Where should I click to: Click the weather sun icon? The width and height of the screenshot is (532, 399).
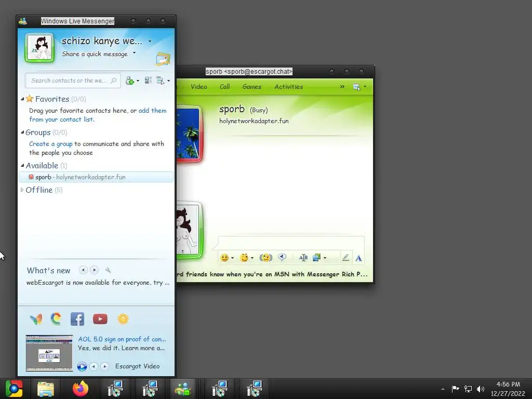click(x=123, y=319)
